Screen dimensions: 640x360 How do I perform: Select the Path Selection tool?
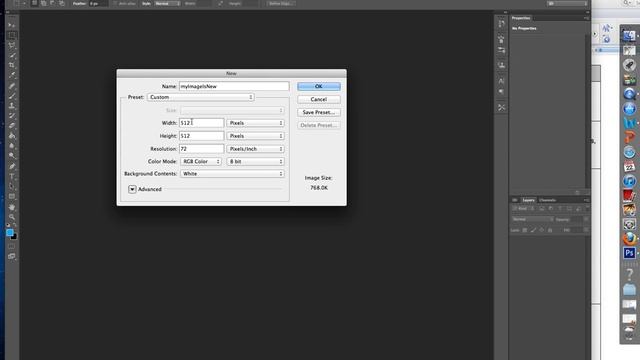(x=11, y=187)
